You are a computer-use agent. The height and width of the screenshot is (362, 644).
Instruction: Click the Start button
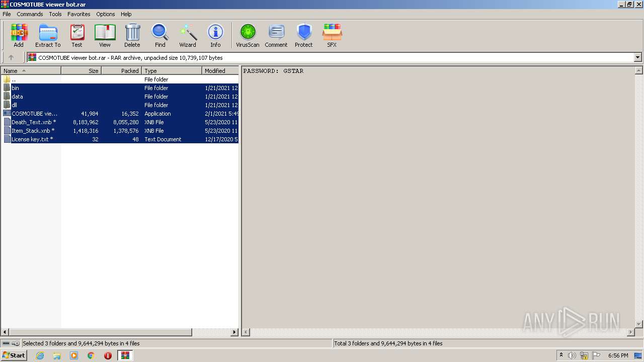(x=14, y=355)
